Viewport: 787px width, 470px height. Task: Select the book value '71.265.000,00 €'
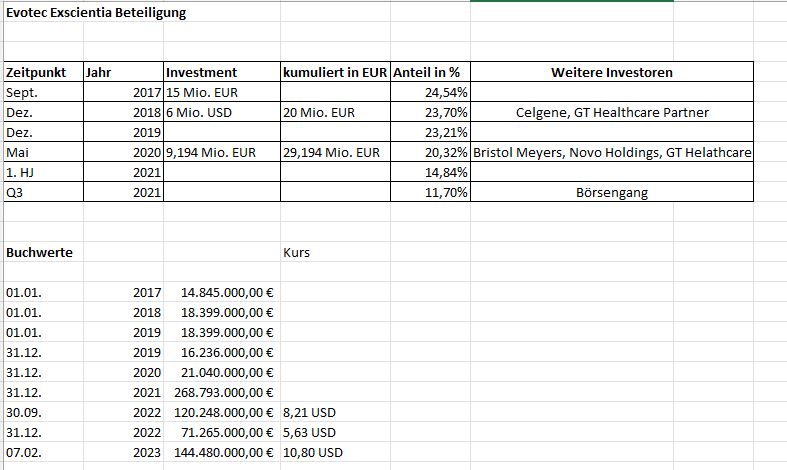click(222, 432)
